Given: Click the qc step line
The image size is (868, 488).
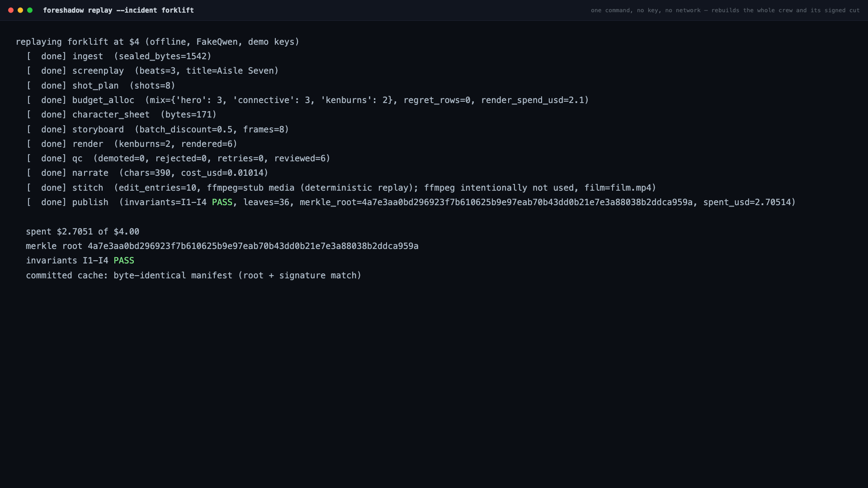Looking at the screenshot, I should (178, 158).
